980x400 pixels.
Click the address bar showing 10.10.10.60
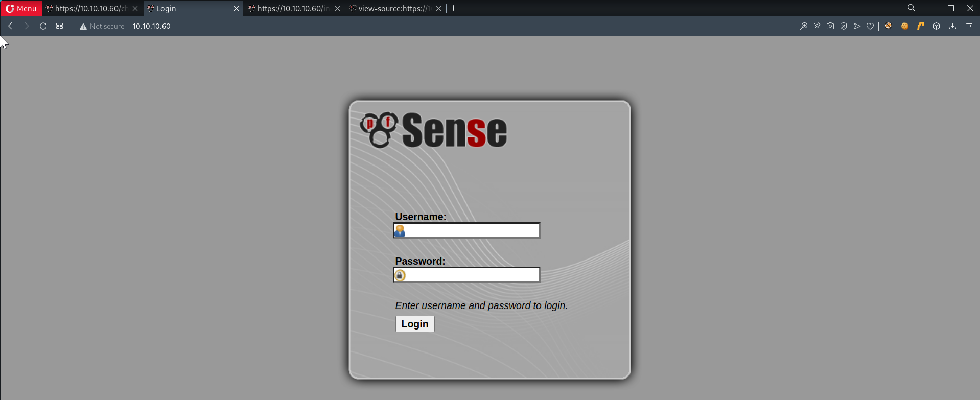click(151, 26)
